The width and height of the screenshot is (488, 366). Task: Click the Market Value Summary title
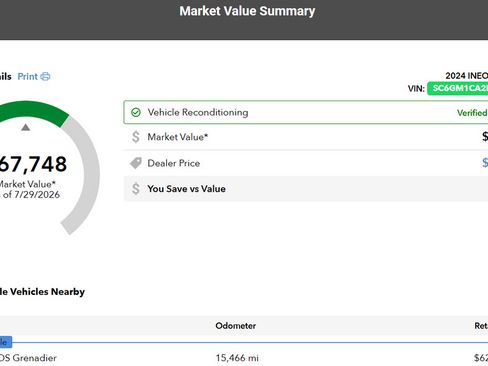tap(247, 11)
